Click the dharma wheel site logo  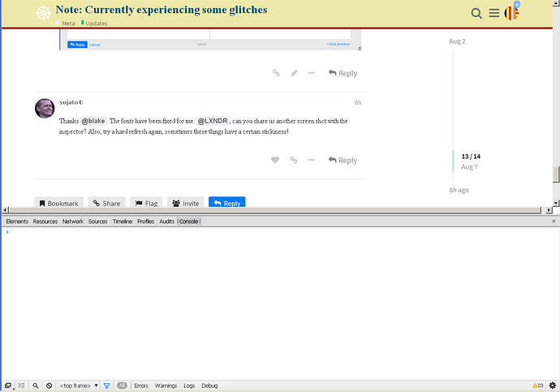tap(43, 13)
